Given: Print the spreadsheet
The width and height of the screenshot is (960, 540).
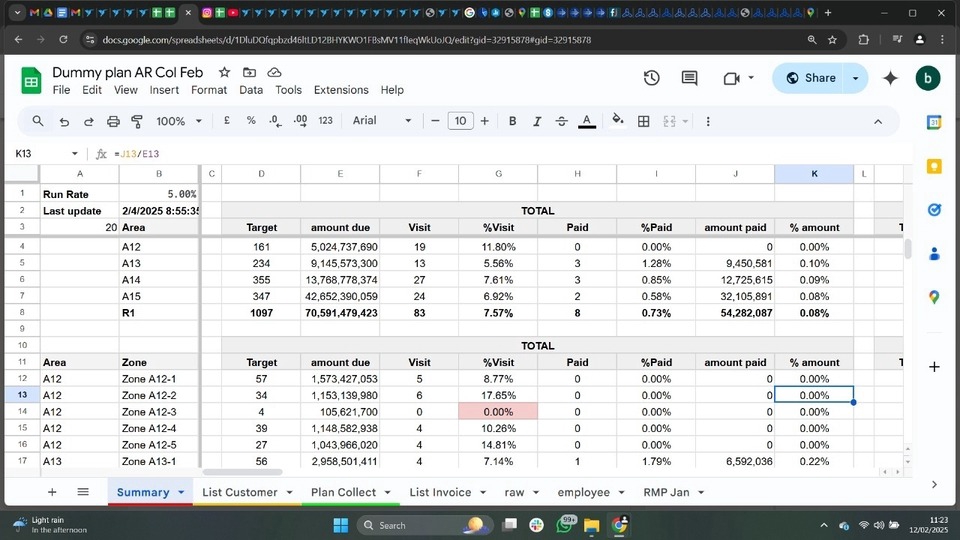Looking at the screenshot, I should (113, 121).
